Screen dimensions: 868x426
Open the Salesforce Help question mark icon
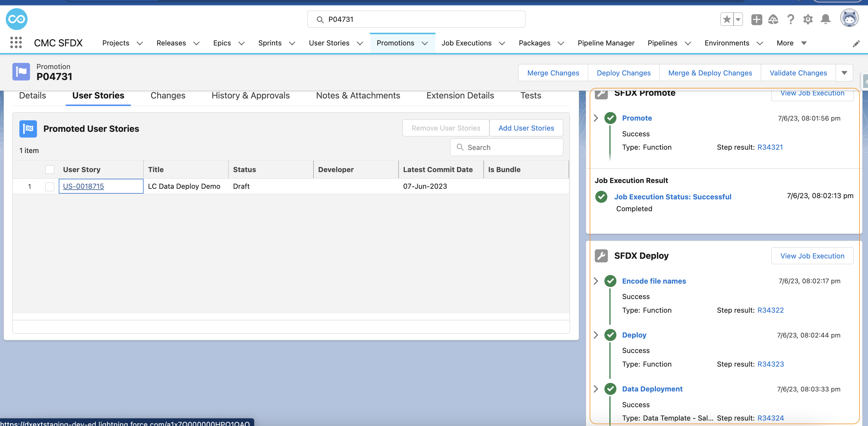(790, 19)
